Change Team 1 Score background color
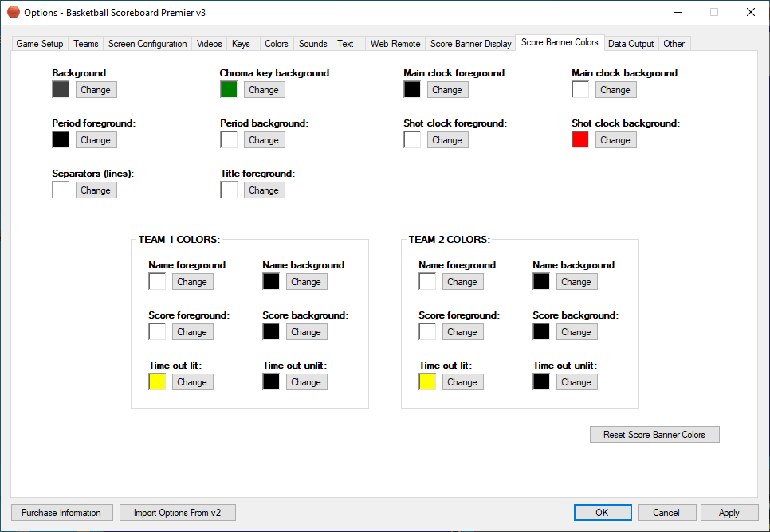 point(306,332)
